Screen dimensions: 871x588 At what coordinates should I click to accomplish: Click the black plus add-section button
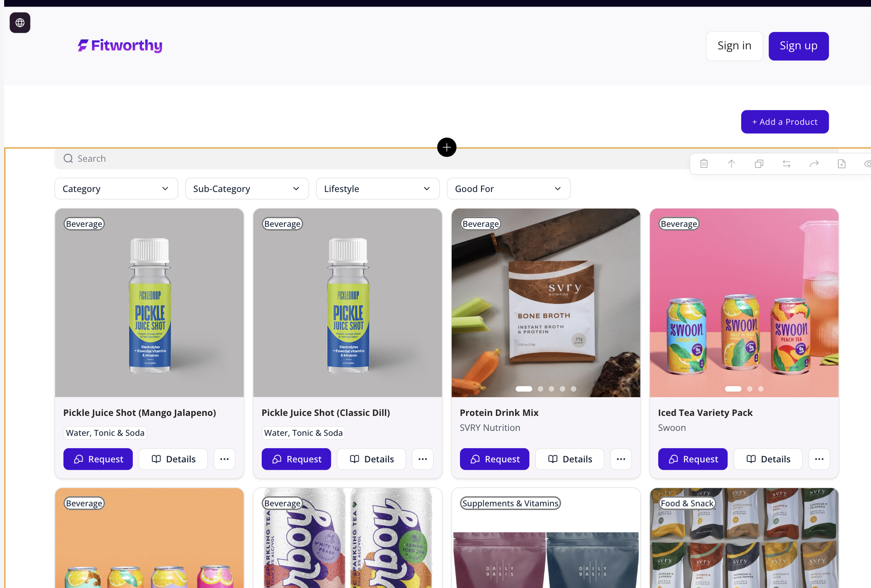click(447, 147)
